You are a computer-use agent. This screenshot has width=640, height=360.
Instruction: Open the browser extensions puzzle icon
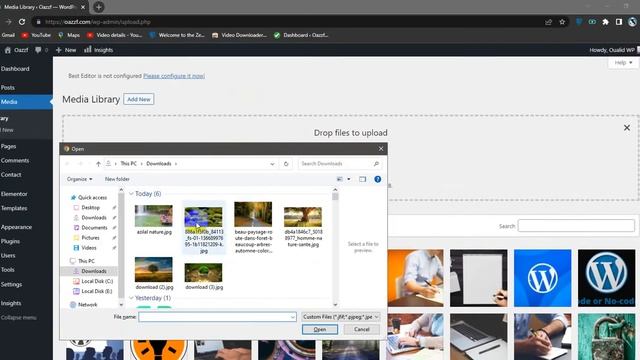pyautogui.click(x=606, y=22)
